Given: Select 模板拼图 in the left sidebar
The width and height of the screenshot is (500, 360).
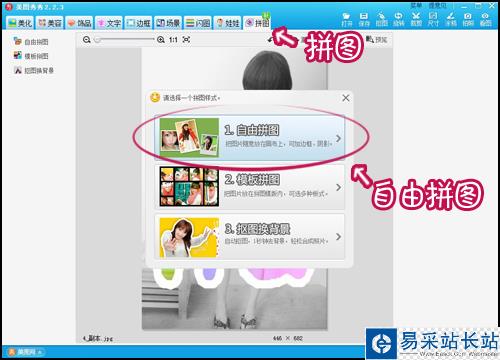Looking at the screenshot, I should point(31,56).
